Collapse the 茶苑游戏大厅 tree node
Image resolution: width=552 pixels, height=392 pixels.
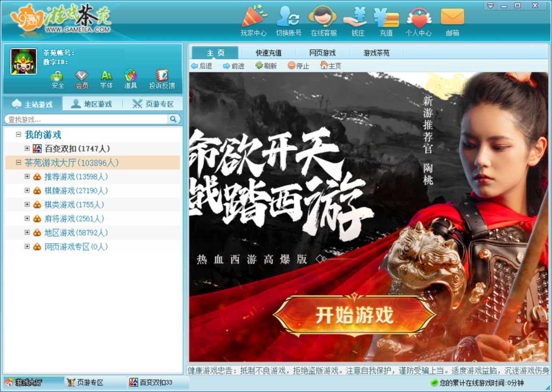[18, 163]
